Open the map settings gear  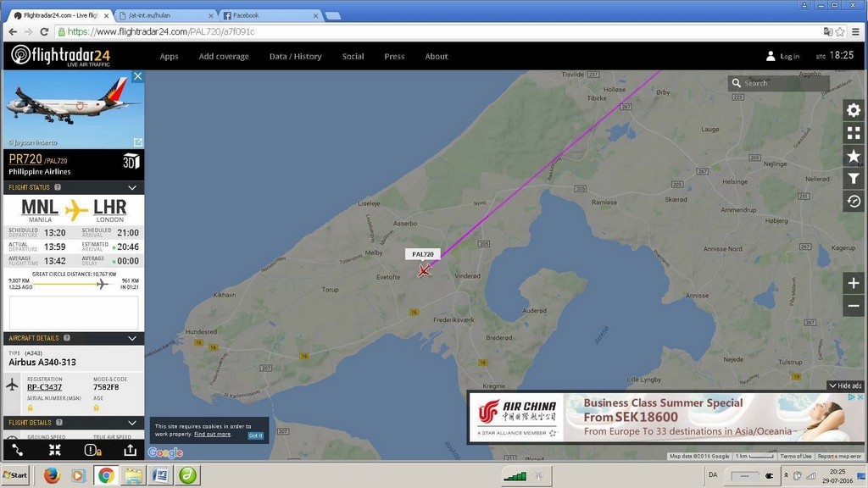pos(853,110)
